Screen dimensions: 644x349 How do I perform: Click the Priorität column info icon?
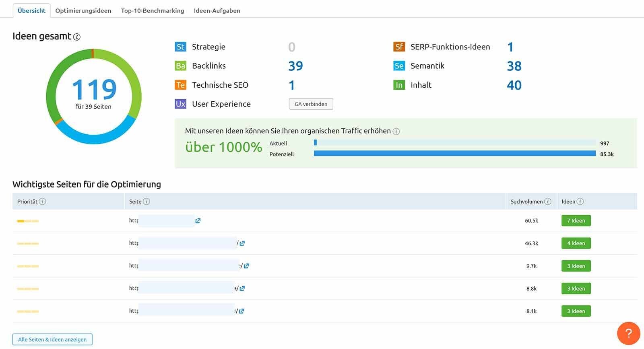[42, 201]
